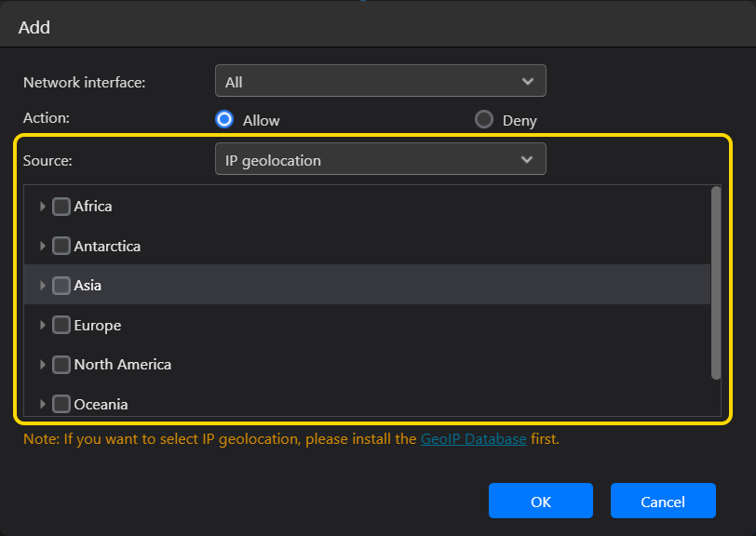Open the Source IP geolocation dropdown
The height and width of the screenshot is (536, 756).
click(381, 159)
